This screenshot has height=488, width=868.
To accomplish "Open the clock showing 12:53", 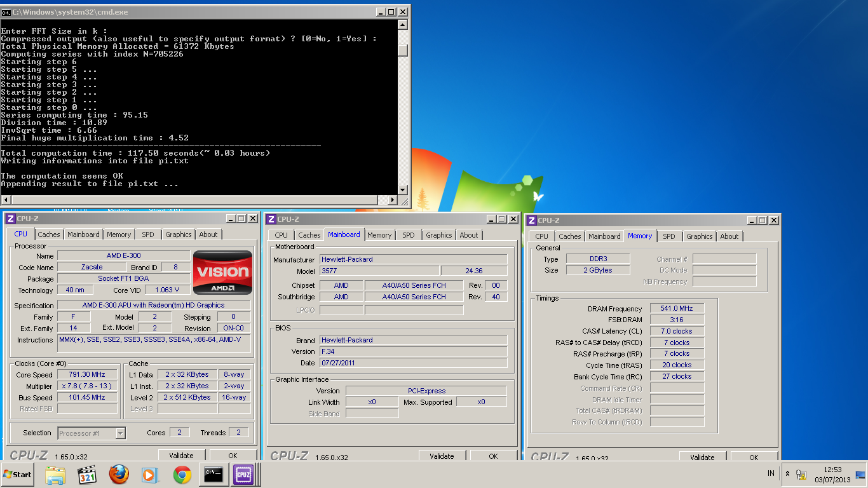I will tap(832, 474).
